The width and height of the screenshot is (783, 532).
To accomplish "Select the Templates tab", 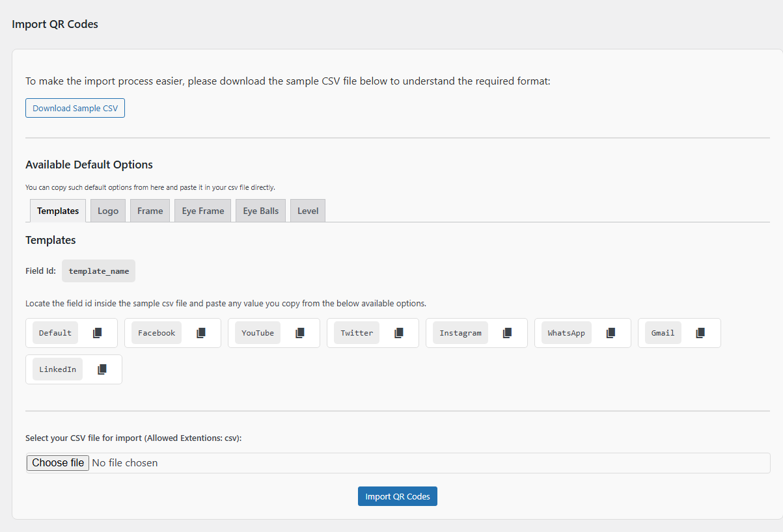I will [58, 211].
